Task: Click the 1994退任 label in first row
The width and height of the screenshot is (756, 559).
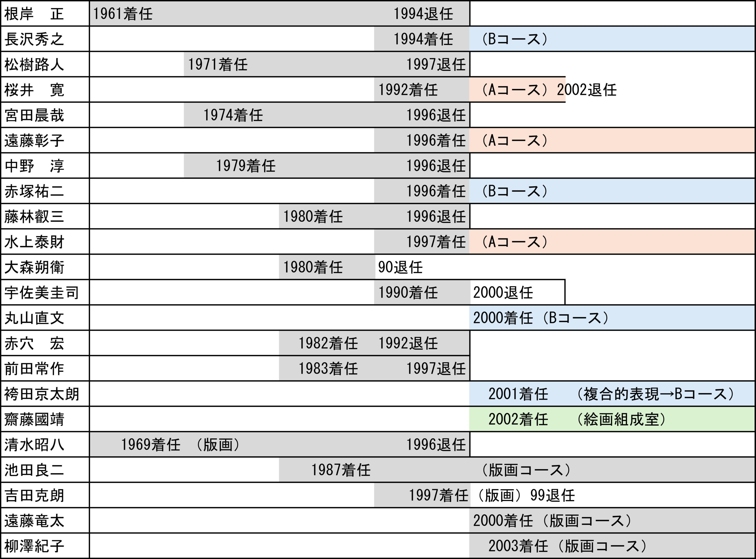Action: point(423,14)
